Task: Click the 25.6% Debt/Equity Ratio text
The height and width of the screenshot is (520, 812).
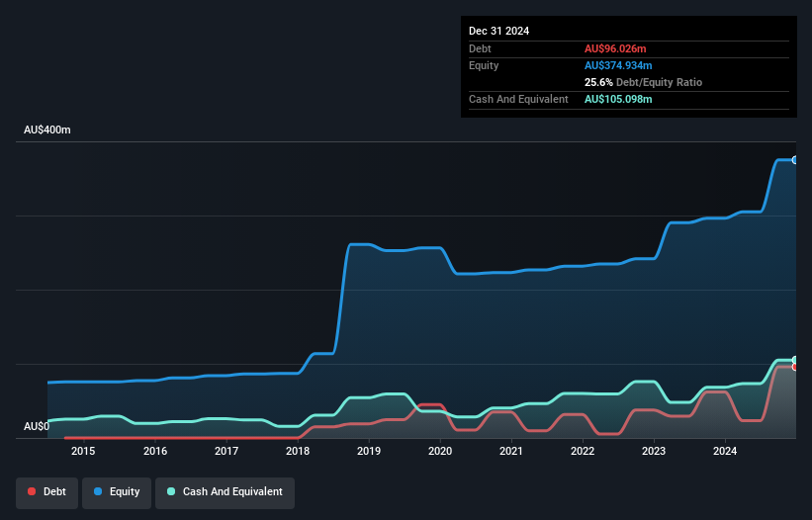Action: coord(643,82)
